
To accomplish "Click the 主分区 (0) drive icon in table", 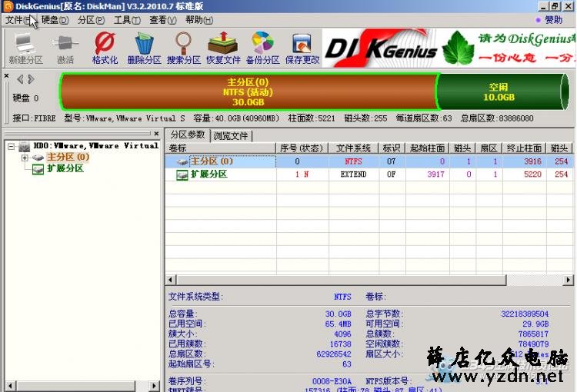I will (182, 161).
